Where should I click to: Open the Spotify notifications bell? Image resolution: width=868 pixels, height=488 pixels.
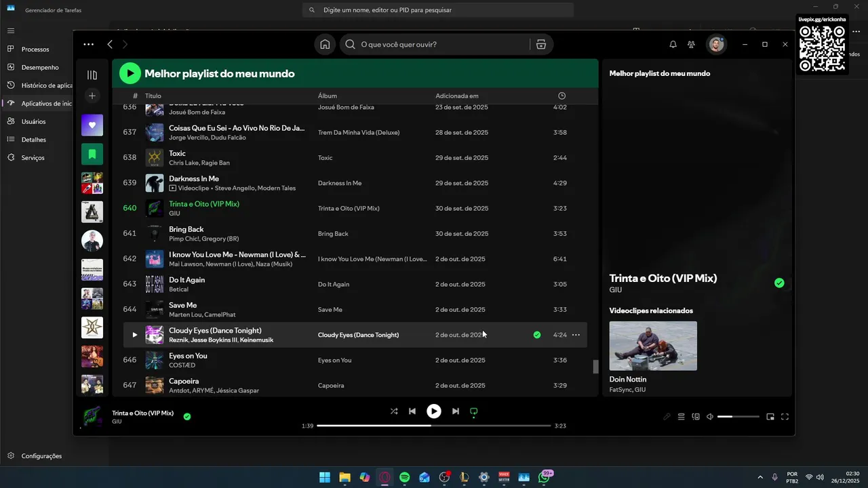[673, 45]
